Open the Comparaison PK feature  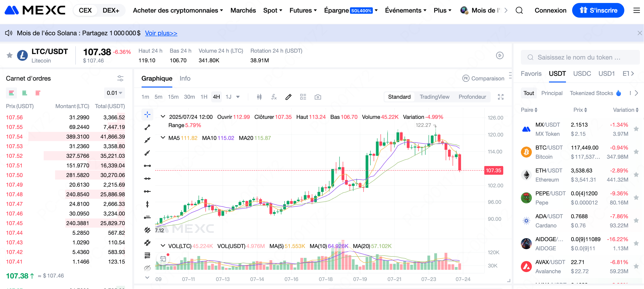(483, 78)
